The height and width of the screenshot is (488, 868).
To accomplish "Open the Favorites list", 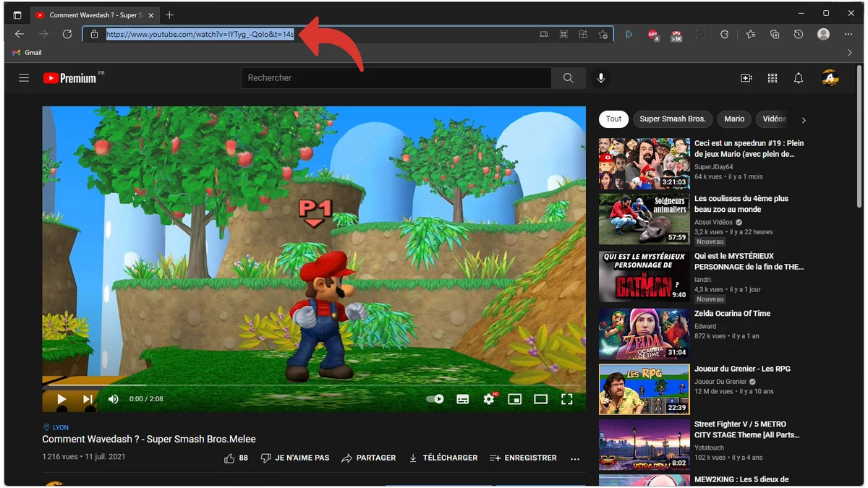I will pyautogui.click(x=751, y=34).
